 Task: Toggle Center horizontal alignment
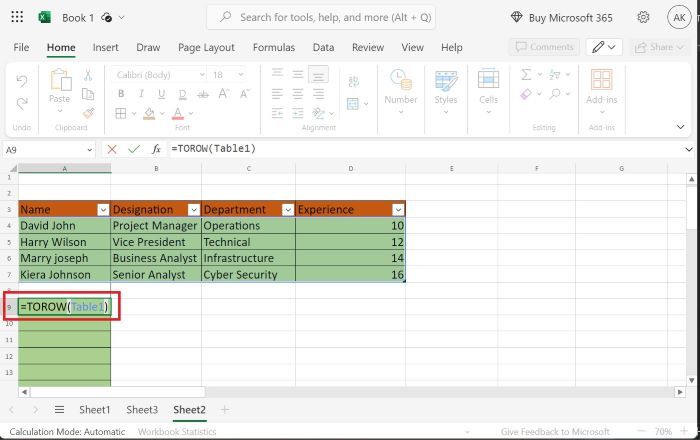tap(298, 94)
